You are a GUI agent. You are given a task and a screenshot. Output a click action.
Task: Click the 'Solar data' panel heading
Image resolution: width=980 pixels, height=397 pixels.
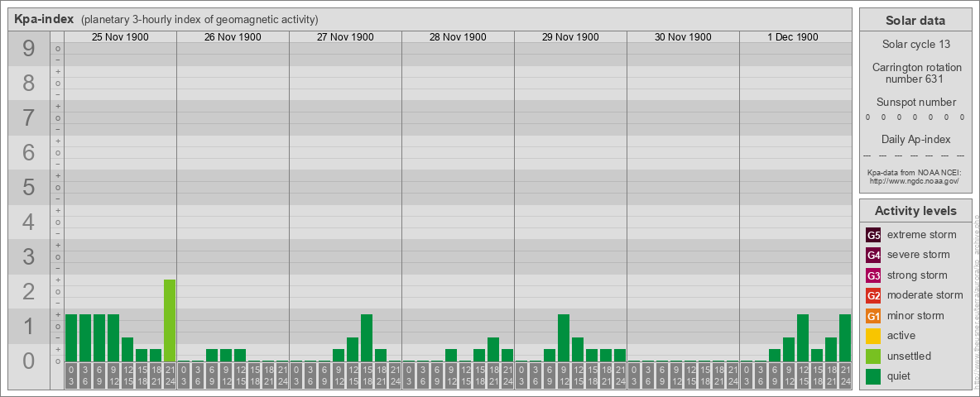click(915, 21)
